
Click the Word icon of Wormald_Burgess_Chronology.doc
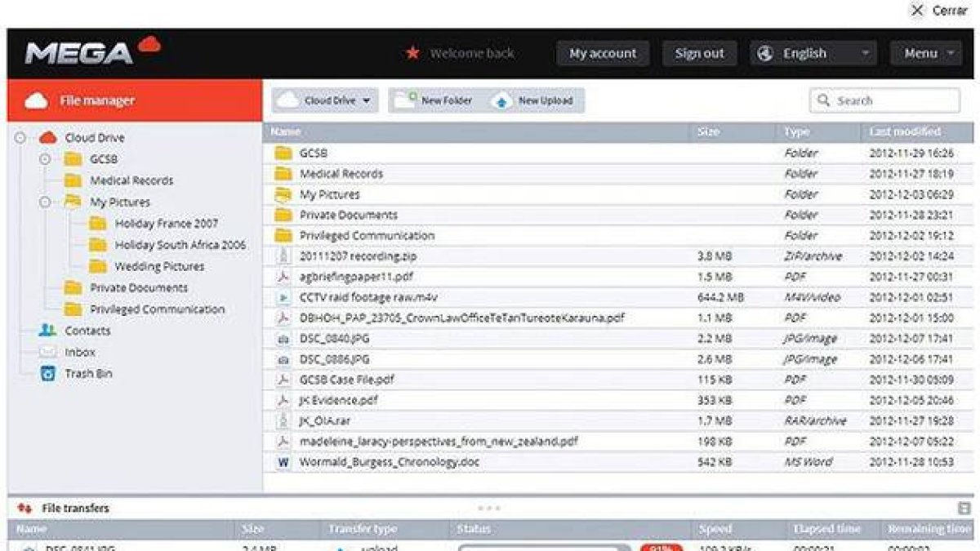pos(283,462)
